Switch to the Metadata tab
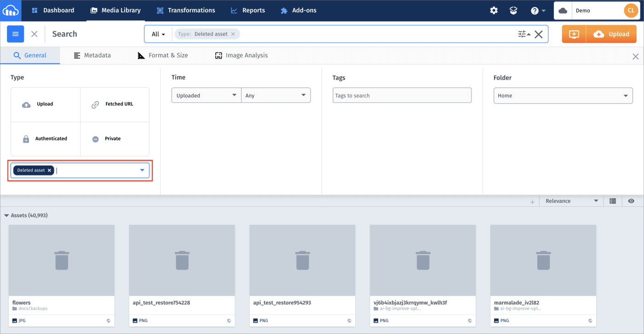 [92, 55]
